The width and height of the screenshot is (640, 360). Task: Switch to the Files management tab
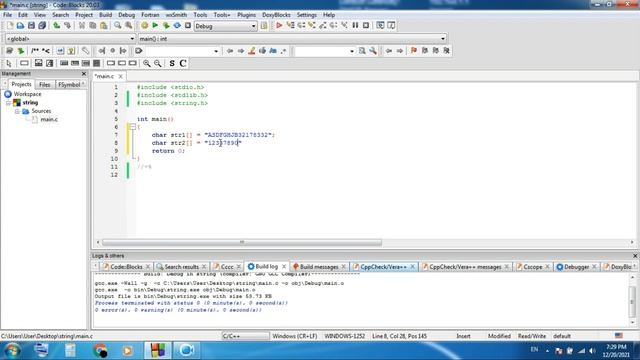click(x=44, y=85)
